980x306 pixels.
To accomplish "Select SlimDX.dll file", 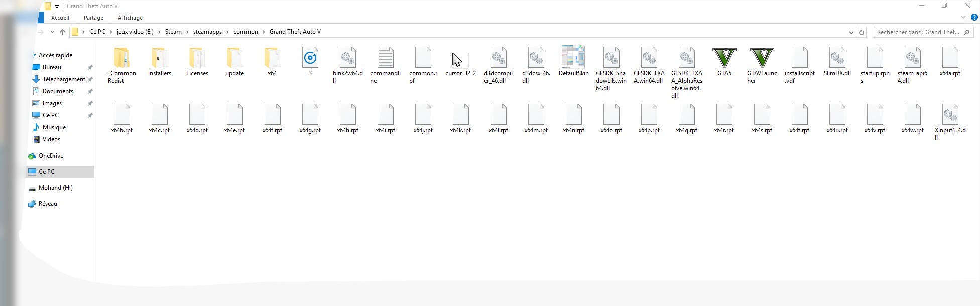I will (x=837, y=62).
